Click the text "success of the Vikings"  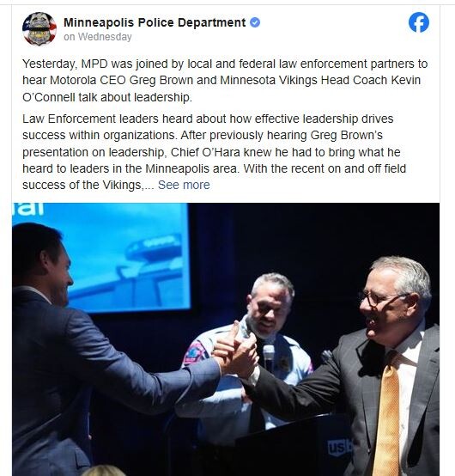coord(82,185)
